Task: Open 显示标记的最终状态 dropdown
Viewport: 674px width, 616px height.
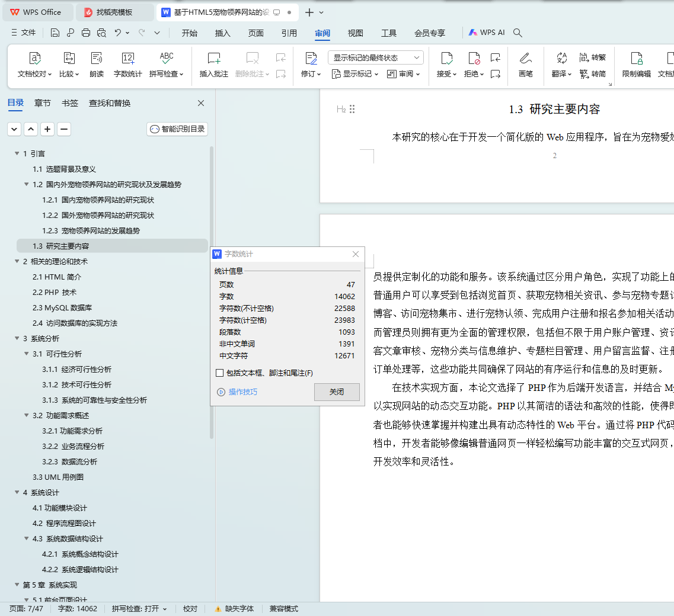Action: coord(376,57)
